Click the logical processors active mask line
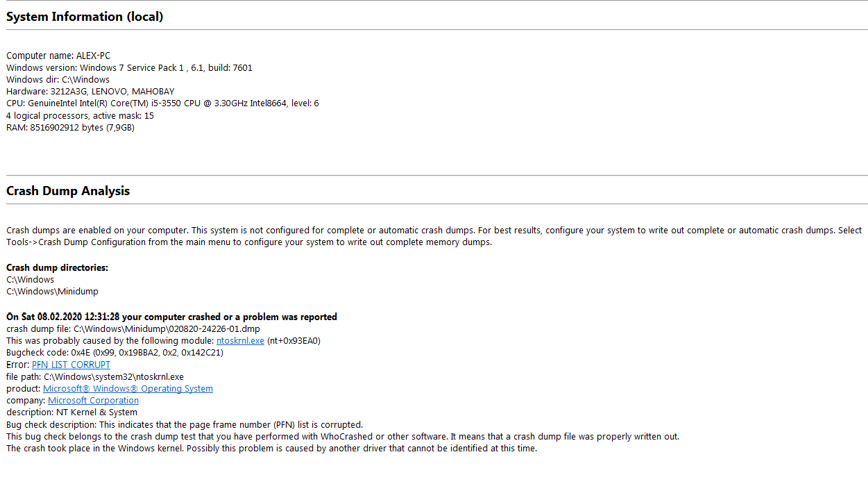868x484 pixels. tap(80, 116)
